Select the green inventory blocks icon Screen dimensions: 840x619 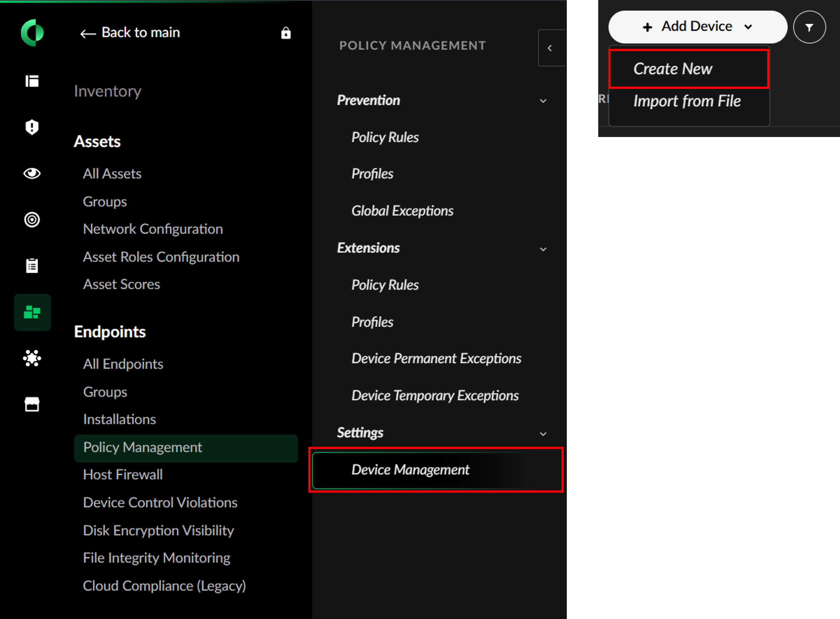[32, 312]
